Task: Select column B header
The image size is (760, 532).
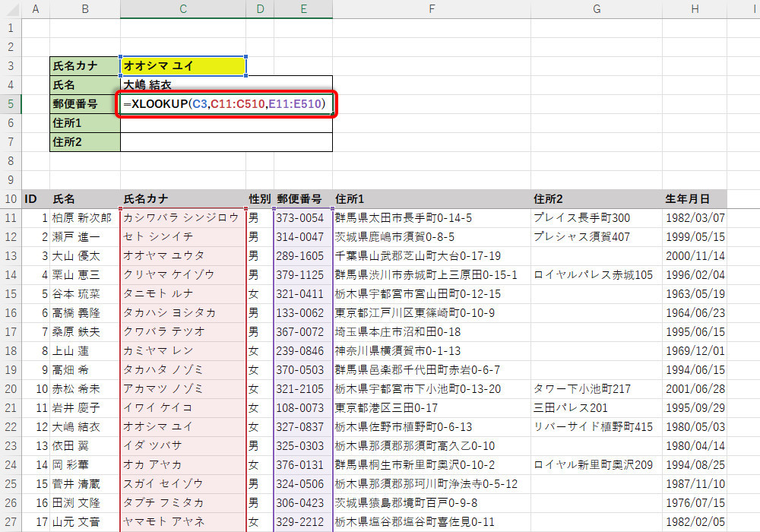Action: coord(85,9)
